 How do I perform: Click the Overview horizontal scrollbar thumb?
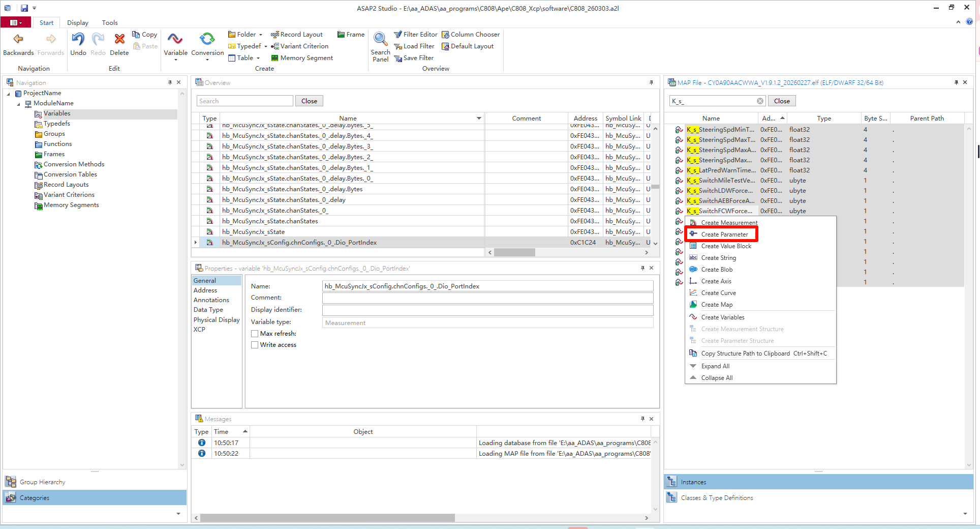point(514,252)
